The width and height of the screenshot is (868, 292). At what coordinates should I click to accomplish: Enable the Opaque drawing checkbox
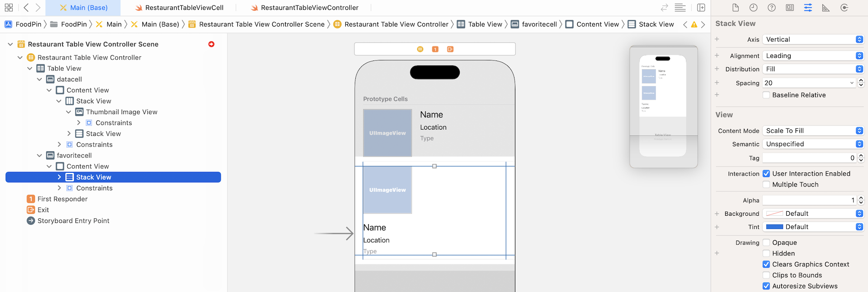click(x=766, y=243)
